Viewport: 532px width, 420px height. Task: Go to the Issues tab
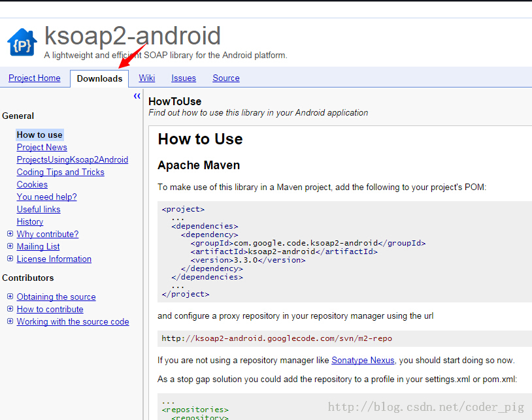(x=184, y=78)
